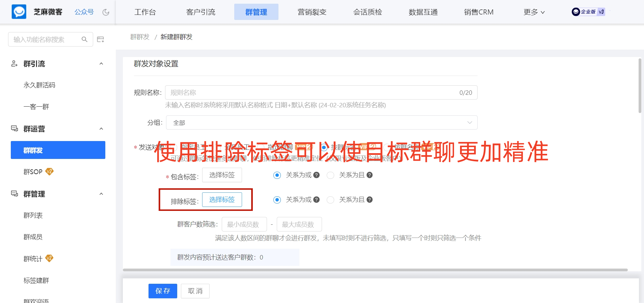Screen dimensions: 644x303
Task: Click the 群管理 chat icon
Action: [15, 194]
